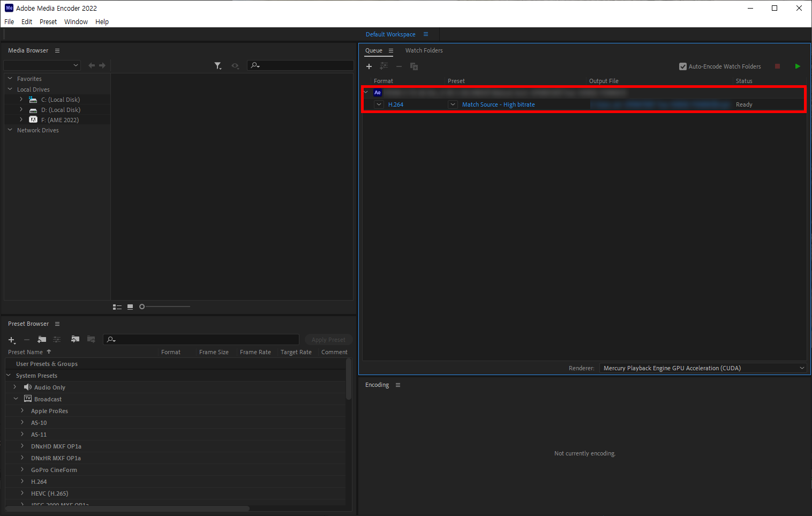
Task: Open the Help menu
Action: pyautogui.click(x=102, y=22)
